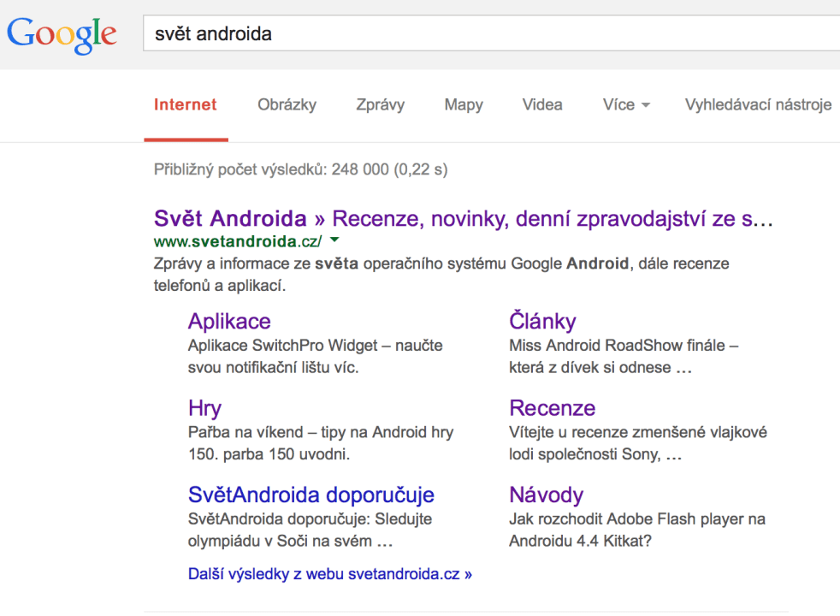Image resolution: width=840 pixels, height=616 pixels.
Task: Expand the Více dropdown menu
Action: click(x=626, y=105)
